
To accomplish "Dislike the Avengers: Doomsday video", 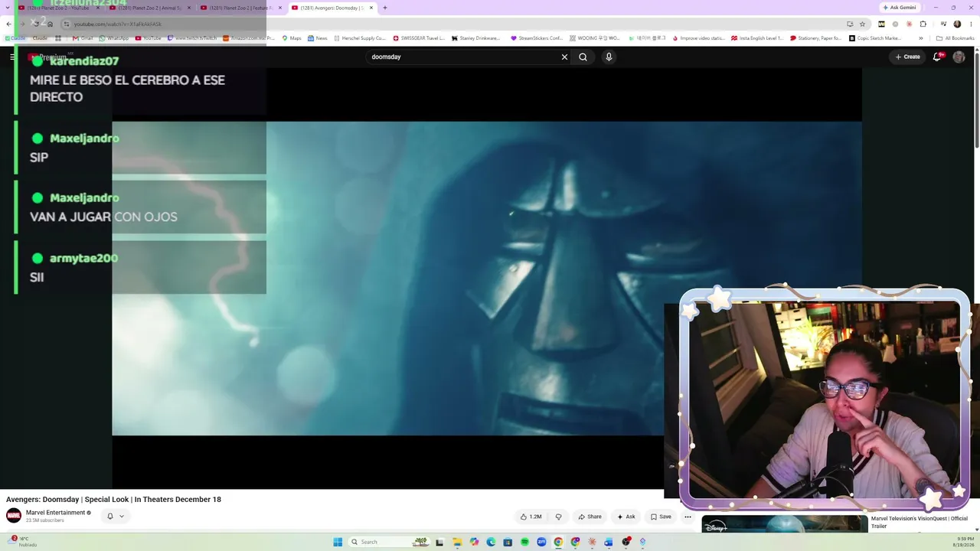I will 558,517.
